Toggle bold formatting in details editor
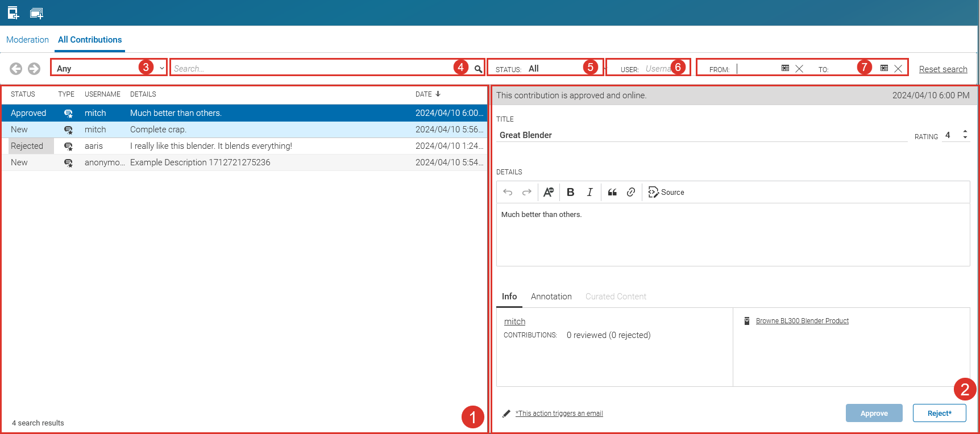This screenshot has width=980, height=434. tap(571, 193)
